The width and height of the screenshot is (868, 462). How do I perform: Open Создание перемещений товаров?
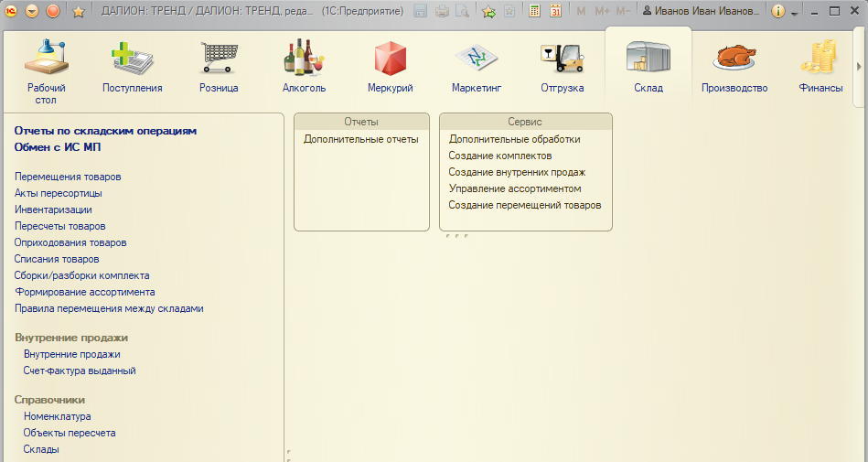coord(525,206)
